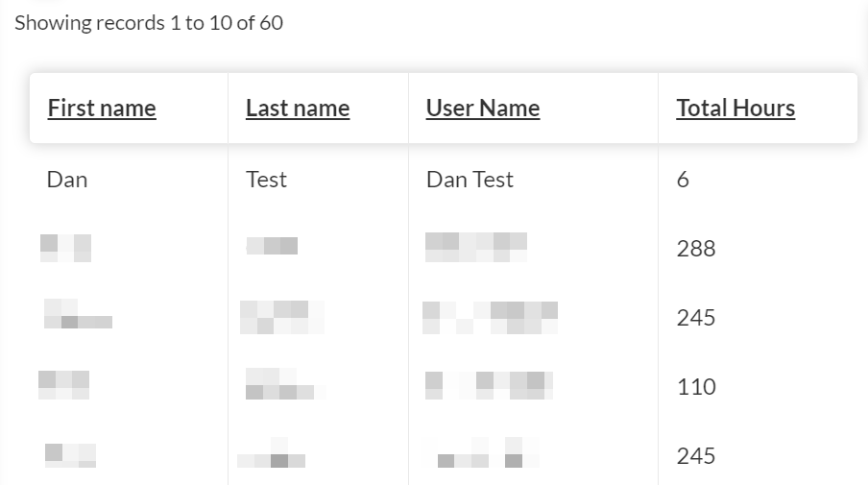Image resolution: width=868 pixels, height=485 pixels.
Task: Click blurred last name in 288-hours row
Action: [272, 246]
